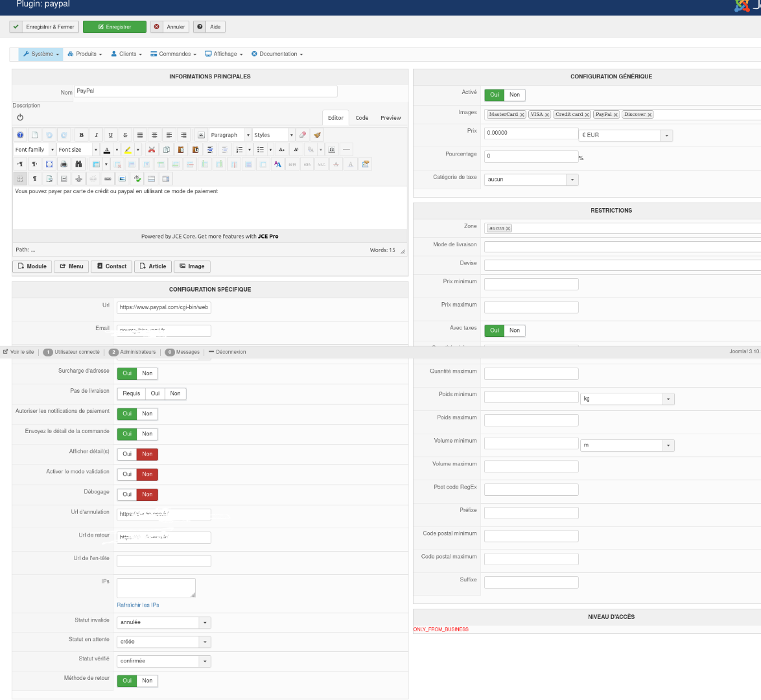Click the paste as plain text icon
The height and width of the screenshot is (700, 761).
(195, 150)
